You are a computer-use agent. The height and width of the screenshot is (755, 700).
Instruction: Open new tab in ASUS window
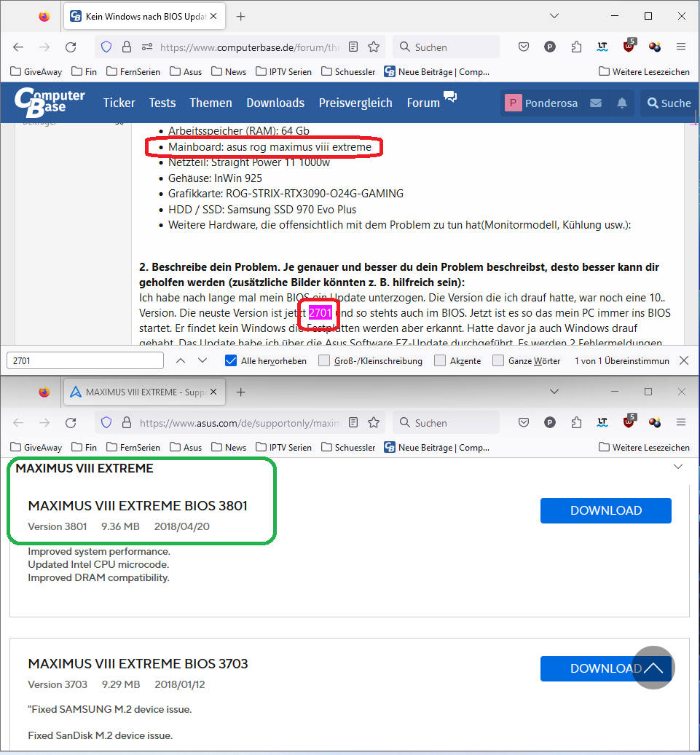click(241, 392)
